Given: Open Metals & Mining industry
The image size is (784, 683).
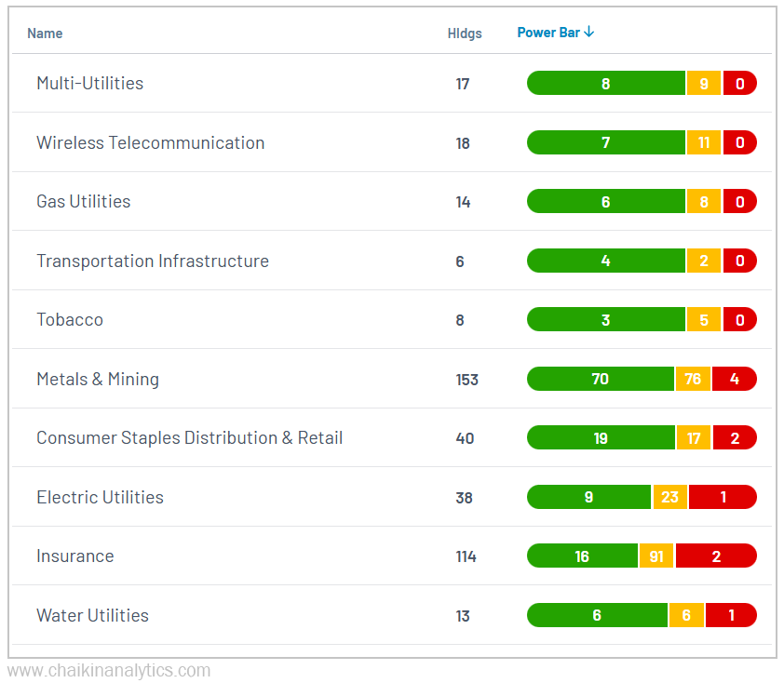Looking at the screenshot, I should (x=97, y=380).
